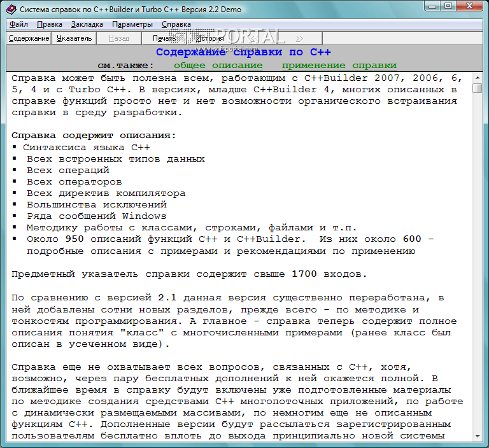Follow the 'общее описание' link
This screenshot has height=448, width=489.
point(218,66)
